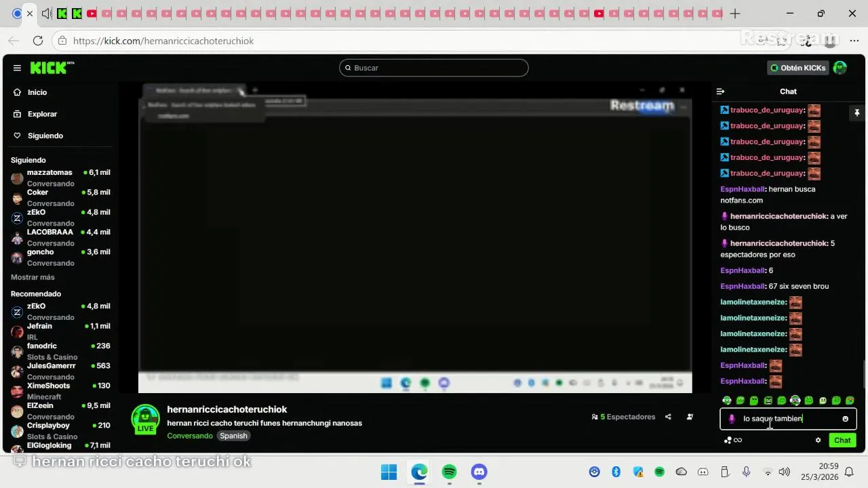Open XimeShoots recommended channel

(x=60, y=390)
